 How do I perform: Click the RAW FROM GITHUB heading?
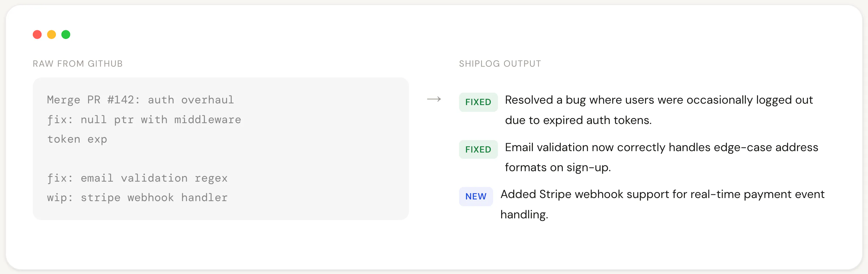(x=77, y=64)
